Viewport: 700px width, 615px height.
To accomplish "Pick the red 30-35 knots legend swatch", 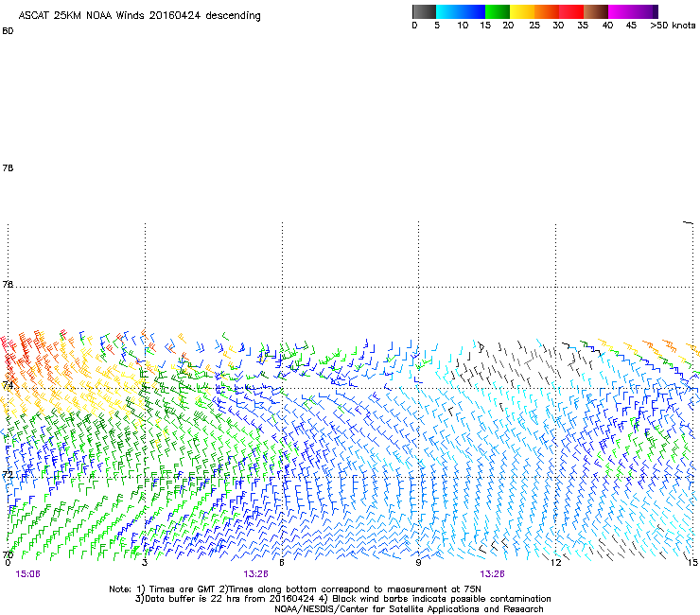I will [x=571, y=11].
